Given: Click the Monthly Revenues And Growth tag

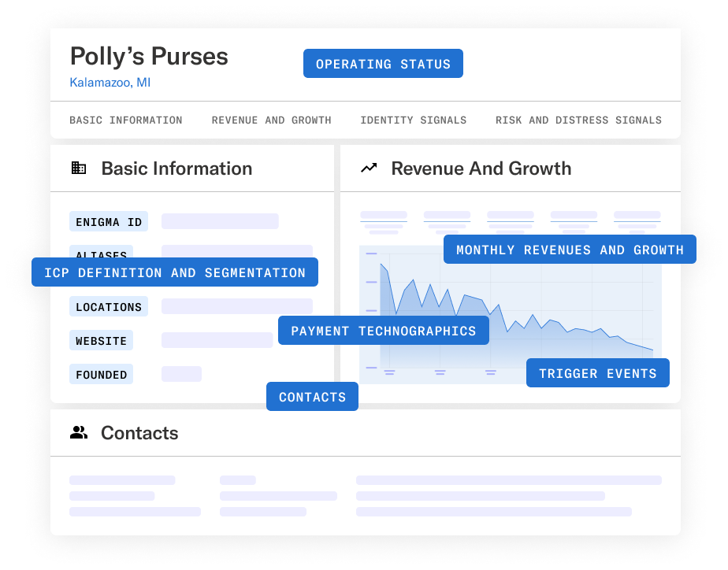Looking at the screenshot, I should [x=570, y=250].
